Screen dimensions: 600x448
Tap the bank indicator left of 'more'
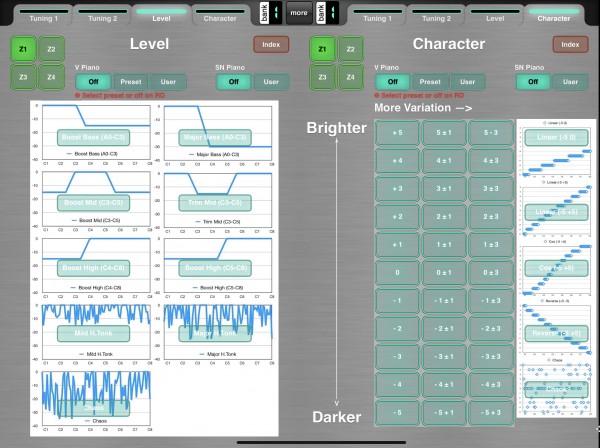(x=271, y=13)
